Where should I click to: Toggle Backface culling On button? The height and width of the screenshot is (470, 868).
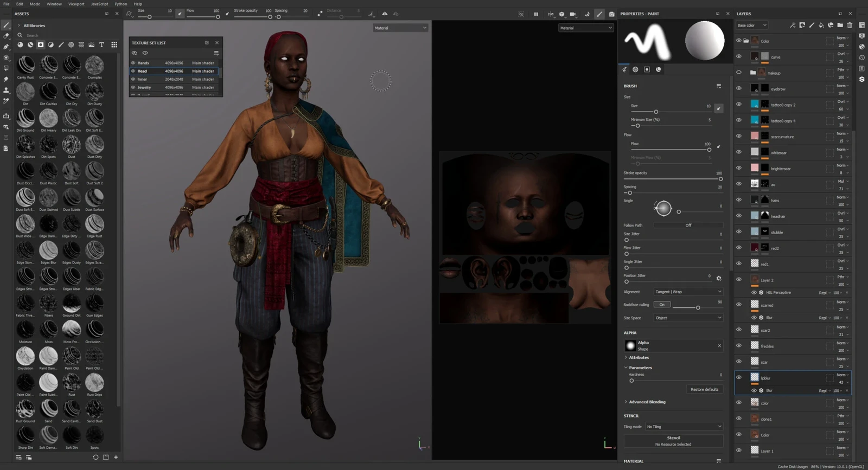tap(662, 305)
